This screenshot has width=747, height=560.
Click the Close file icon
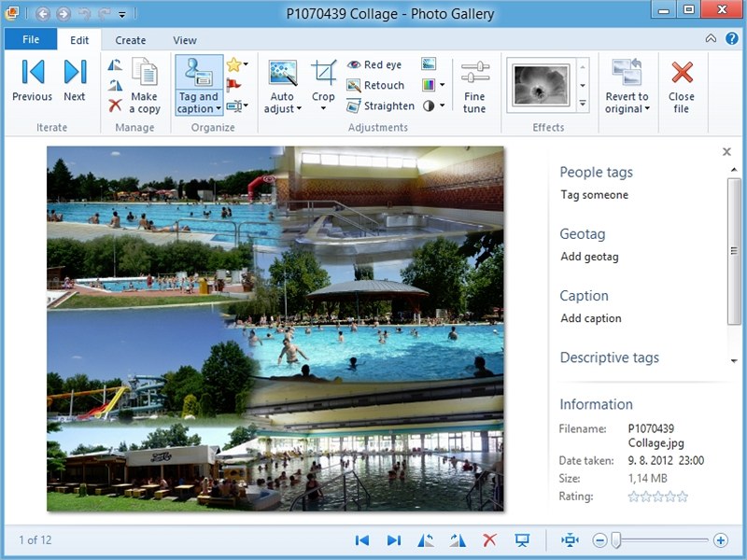click(682, 85)
